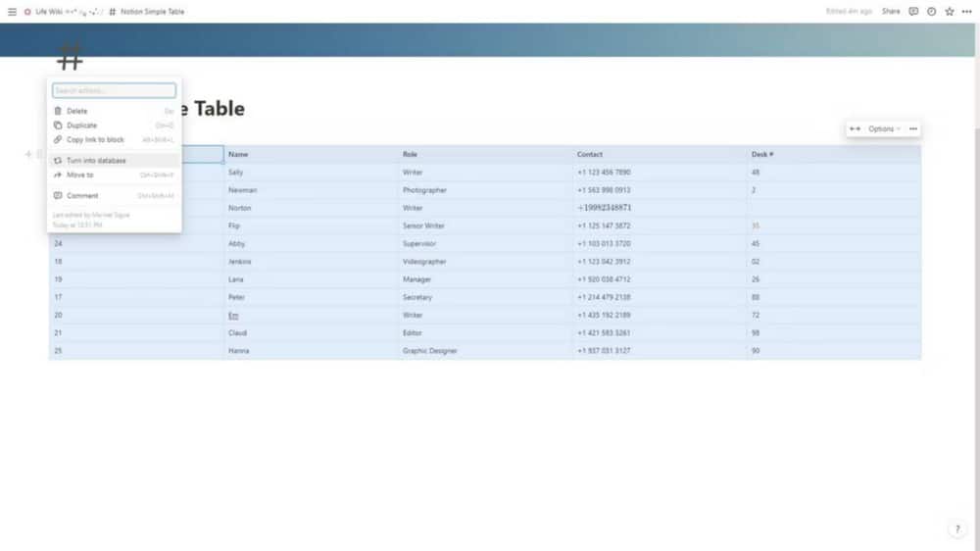Open the sidebar hamburger menu

tap(12, 12)
